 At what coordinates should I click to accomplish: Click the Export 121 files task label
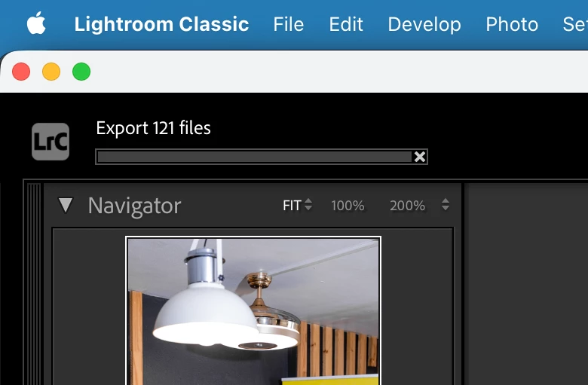153,128
